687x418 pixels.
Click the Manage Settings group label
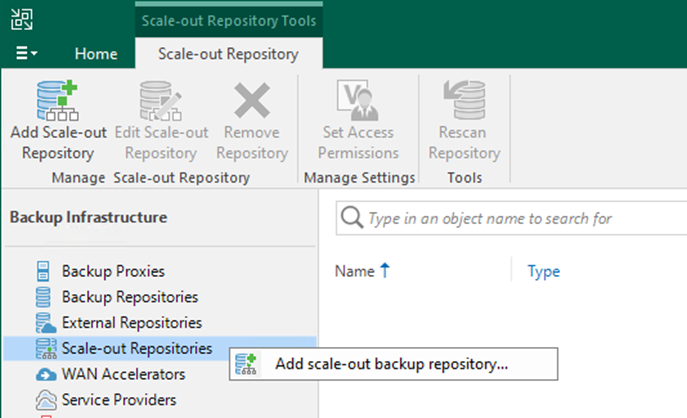359,178
